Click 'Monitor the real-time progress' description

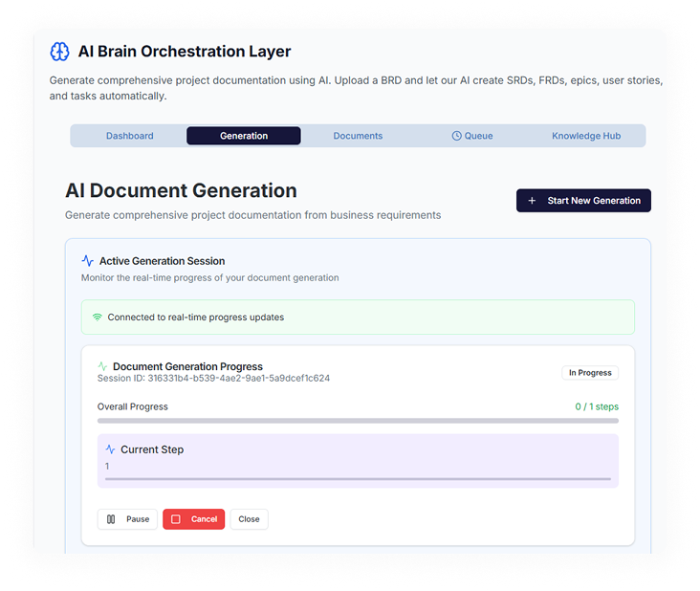pos(209,277)
